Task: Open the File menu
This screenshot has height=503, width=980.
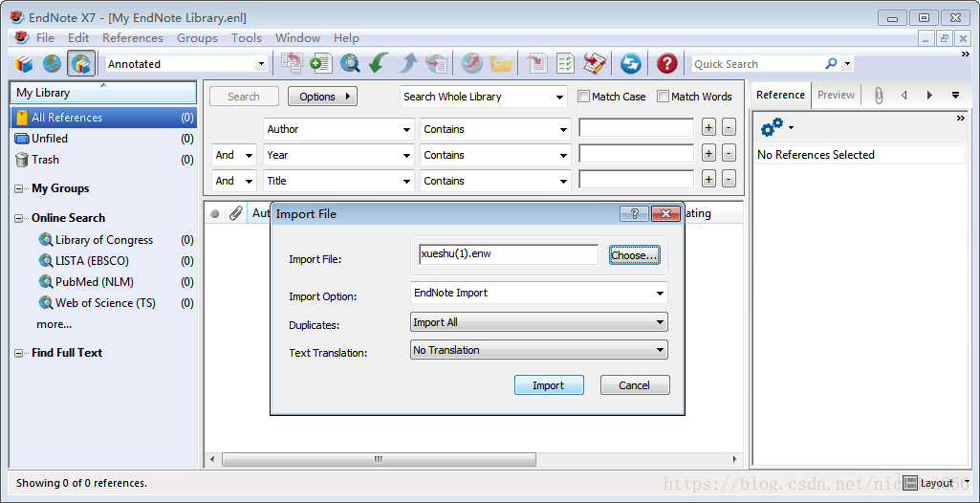Action: pos(45,38)
